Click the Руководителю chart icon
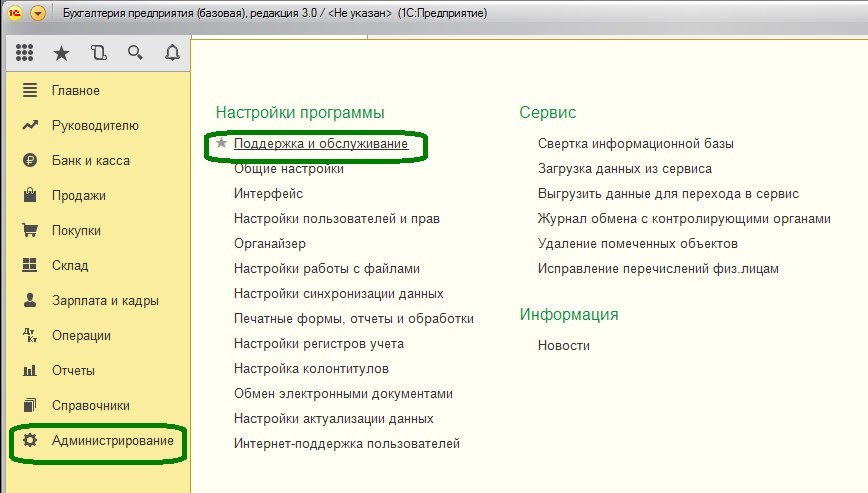 tap(30, 125)
